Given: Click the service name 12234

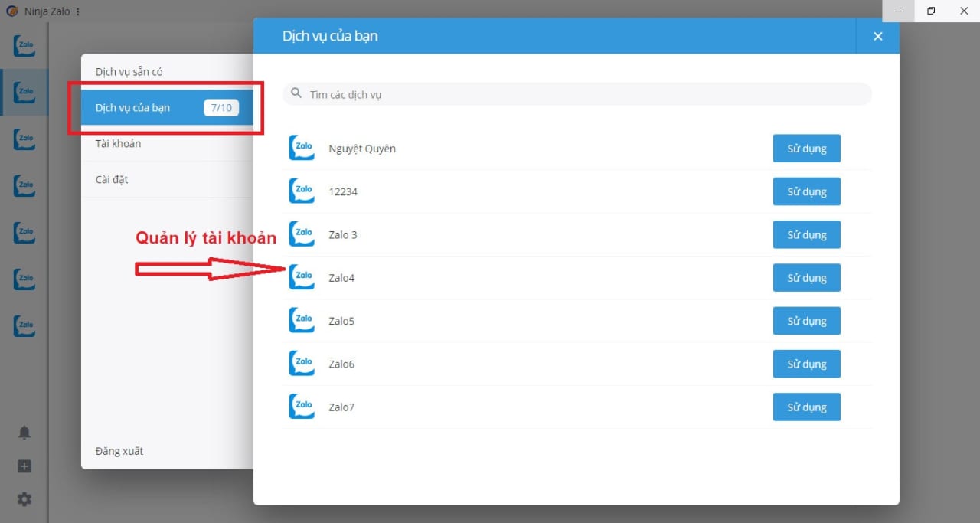Looking at the screenshot, I should pyautogui.click(x=343, y=191).
